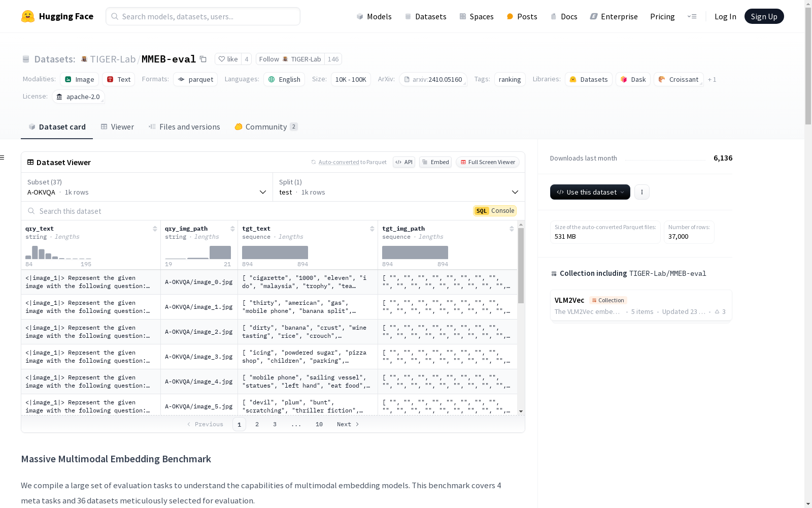Click the table scrollbar down arrow
This screenshot has width=812, height=508.
pos(521,411)
